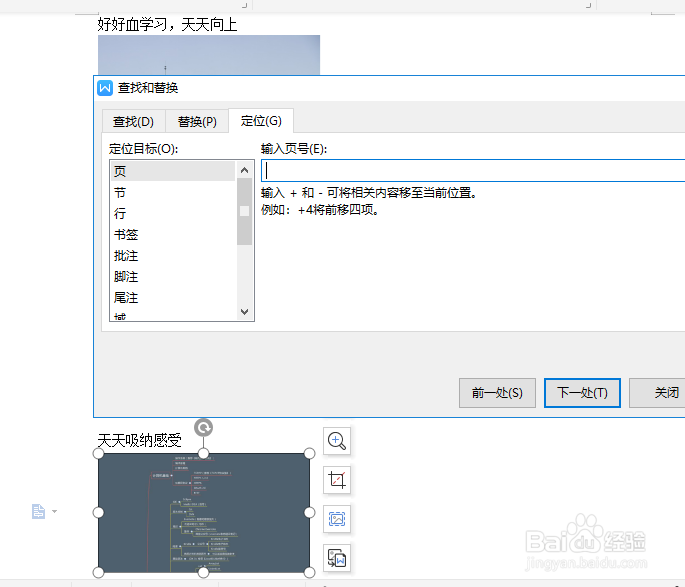685x587 pixels.
Task: Click the 下一处(T) button
Action: (582, 393)
